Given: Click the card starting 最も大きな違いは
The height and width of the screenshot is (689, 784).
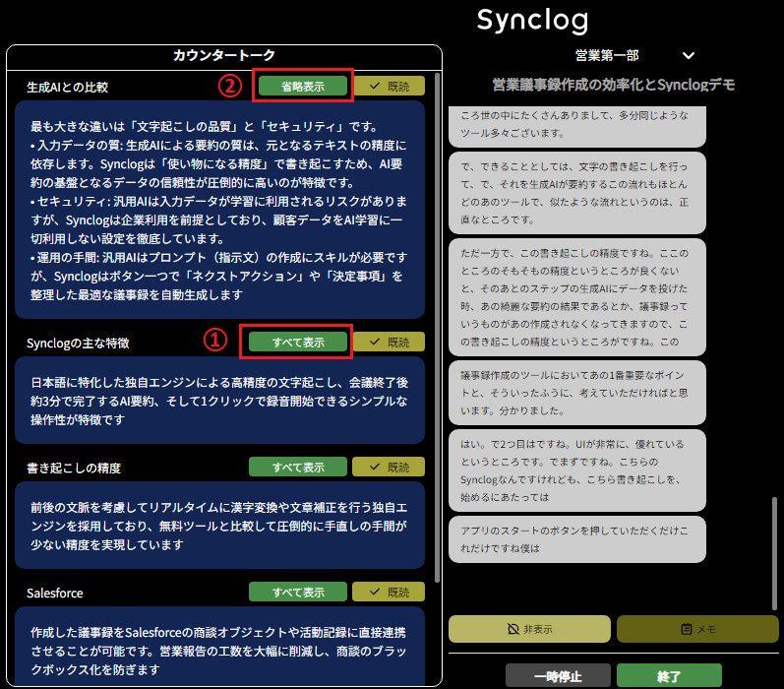Looking at the screenshot, I should (x=219, y=210).
